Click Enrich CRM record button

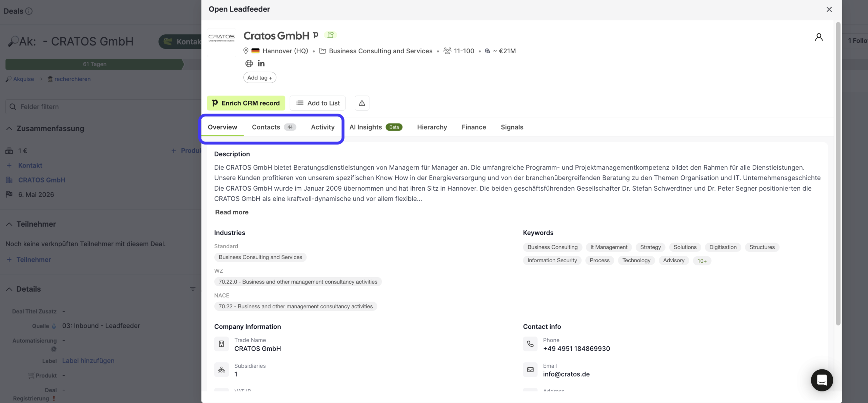(x=246, y=103)
